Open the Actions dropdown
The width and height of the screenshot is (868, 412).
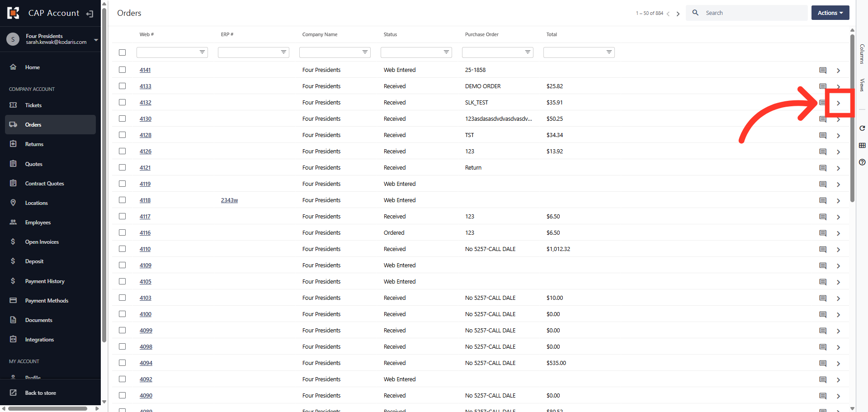click(830, 13)
